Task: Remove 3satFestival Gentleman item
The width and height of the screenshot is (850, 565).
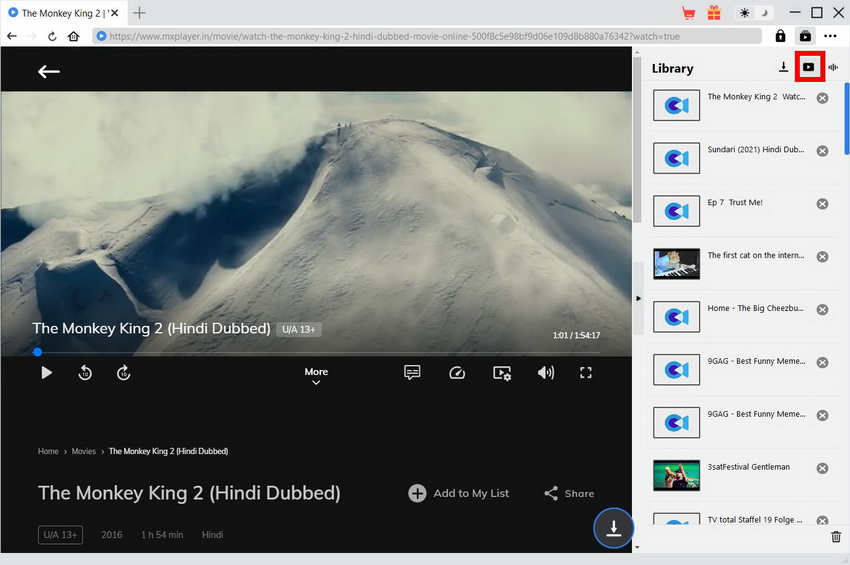Action: pyautogui.click(x=822, y=468)
